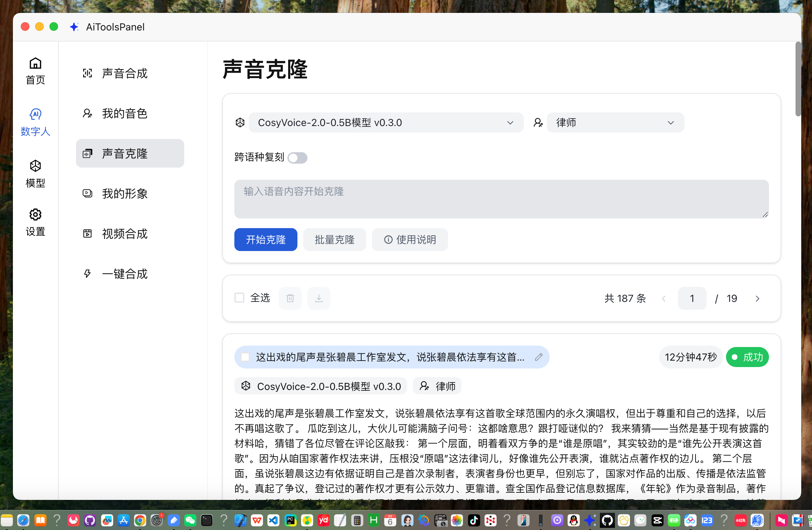Open Safari from the dock
This screenshot has width=812, height=530.
23,520
